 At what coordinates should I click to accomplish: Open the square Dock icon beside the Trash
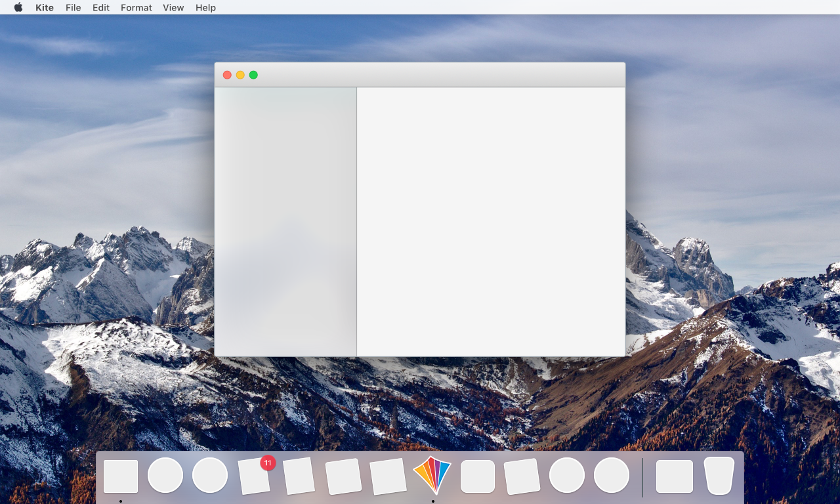click(x=675, y=476)
